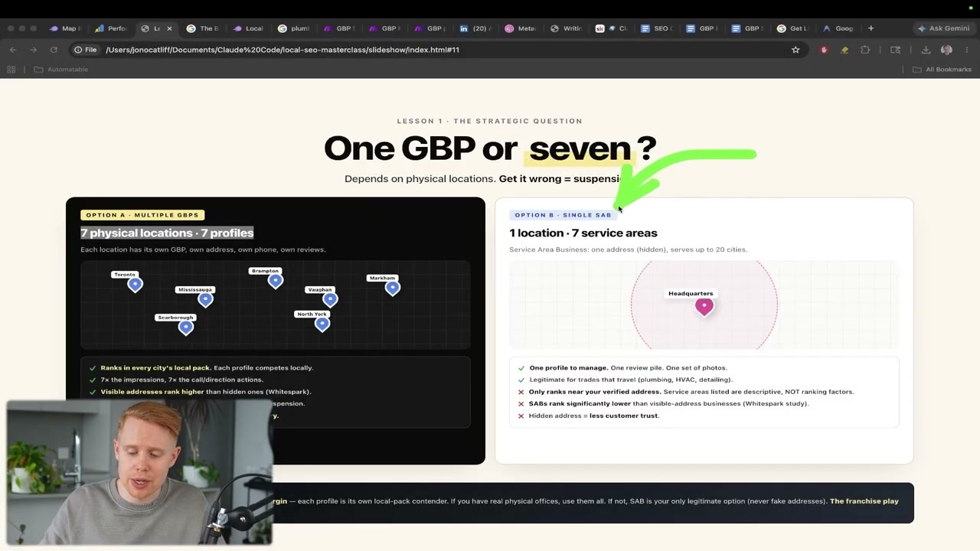Switch to the Writin tab
Image resolution: width=980 pixels, height=551 pixels.
566,28
